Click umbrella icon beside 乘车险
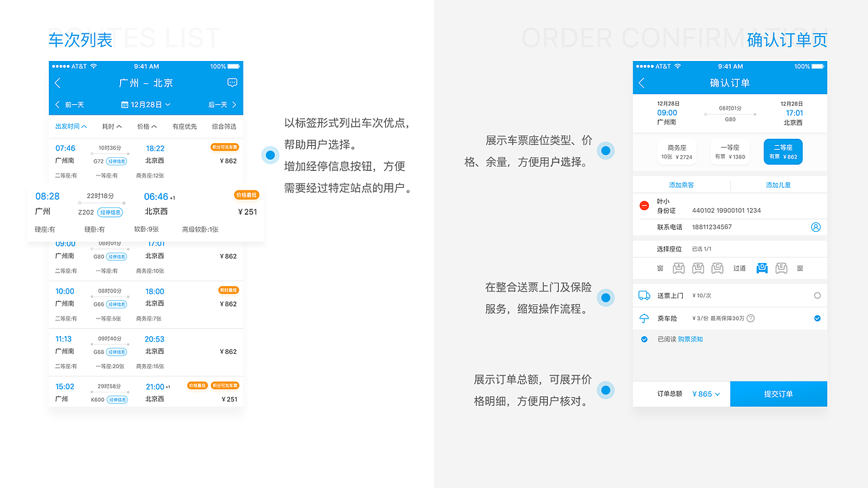 [644, 318]
